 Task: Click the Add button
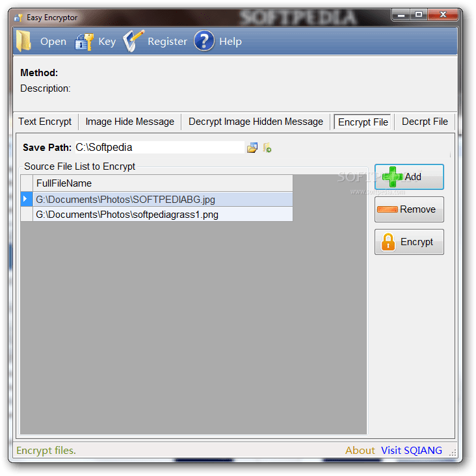409,177
